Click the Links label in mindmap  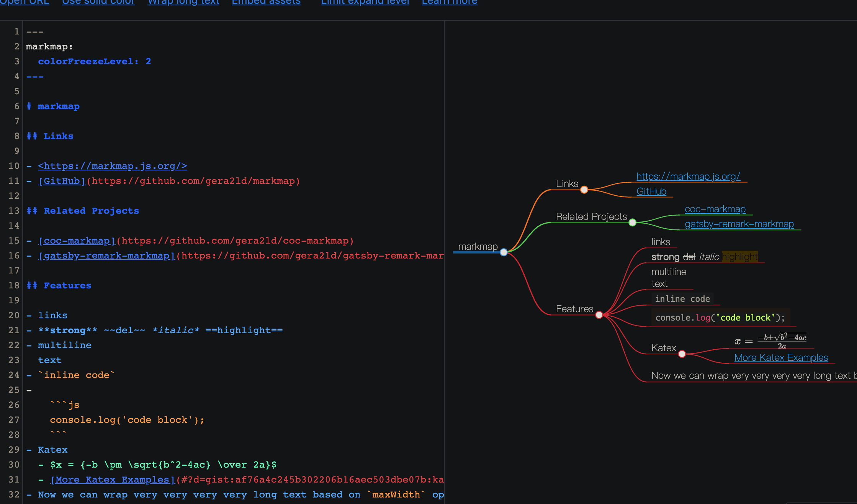567,183
